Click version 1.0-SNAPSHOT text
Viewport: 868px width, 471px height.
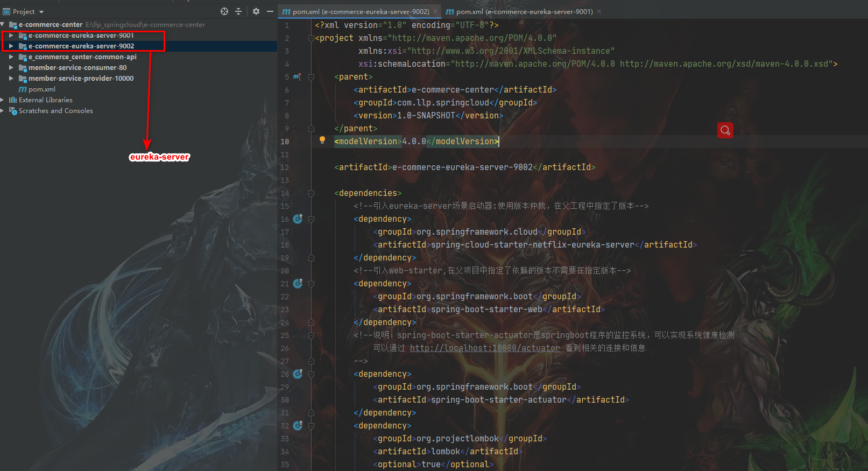click(x=426, y=116)
